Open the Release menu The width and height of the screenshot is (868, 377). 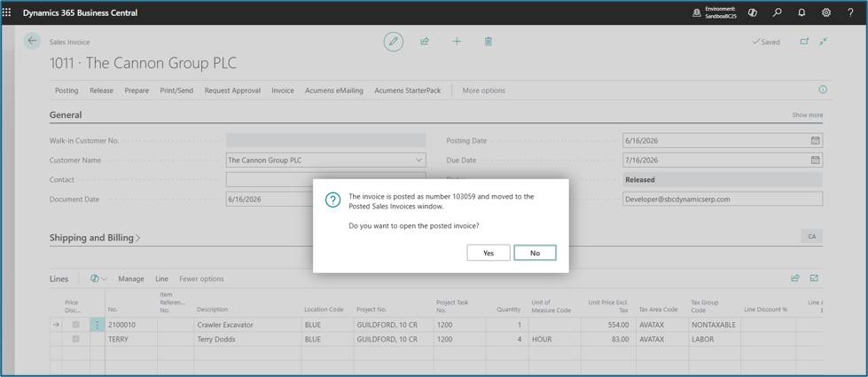(101, 90)
